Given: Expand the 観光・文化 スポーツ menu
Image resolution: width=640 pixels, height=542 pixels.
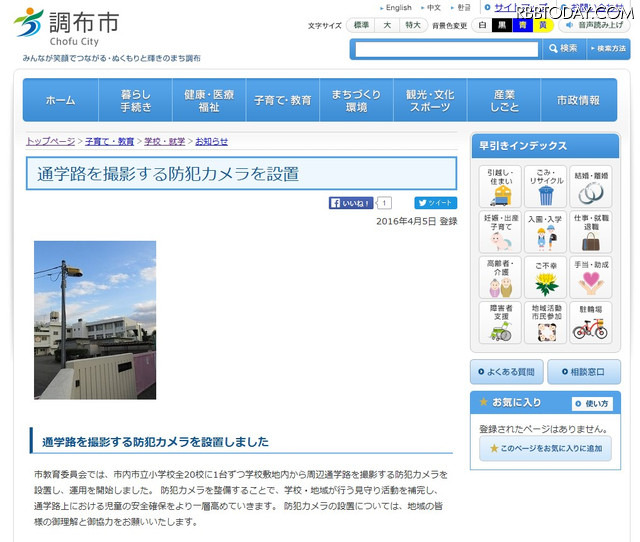Looking at the screenshot, I should point(430,100).
